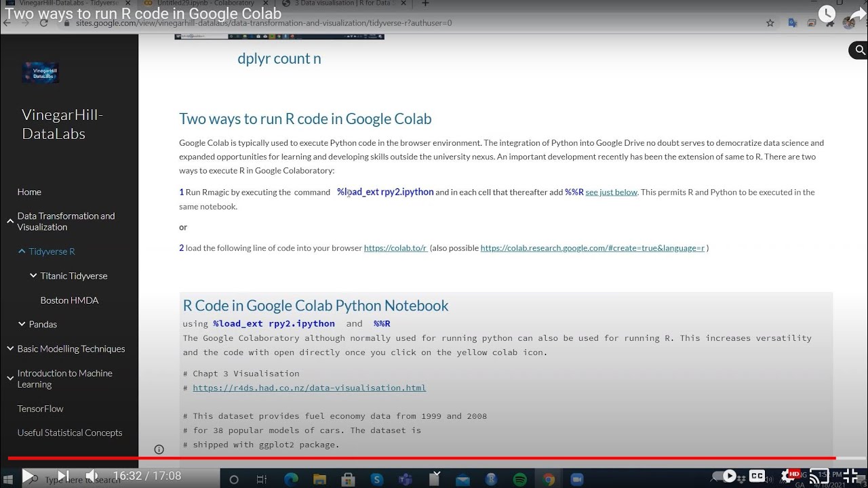Click 'dplyr count n' caption
The width and height of the screenshot is (868, 488).
point(279,58)
